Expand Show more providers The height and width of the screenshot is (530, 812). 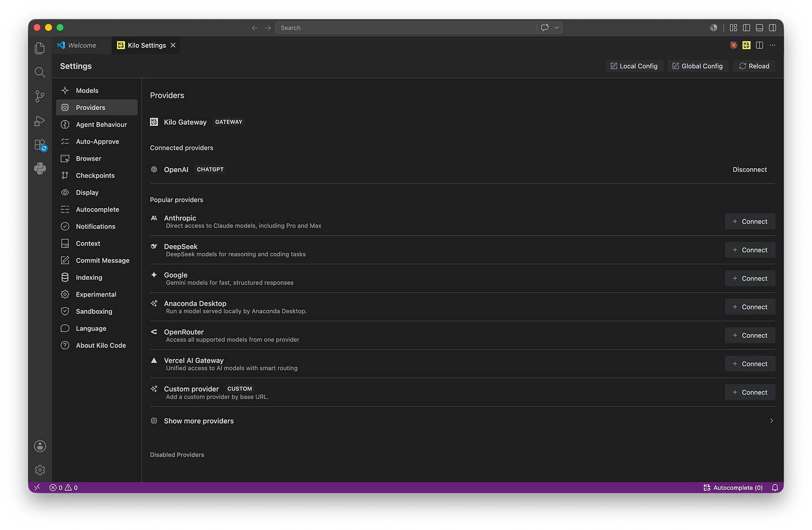(462, 421)
